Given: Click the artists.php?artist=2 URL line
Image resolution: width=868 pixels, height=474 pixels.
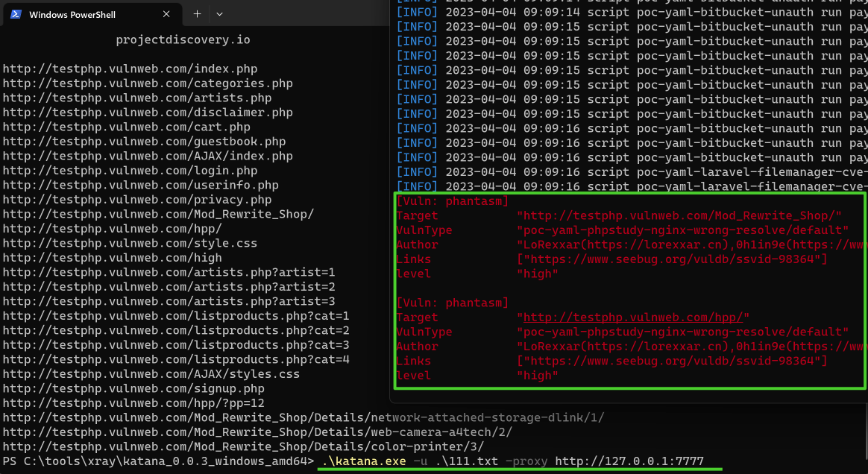Looking at the screenshot, I should pos(169,287).
